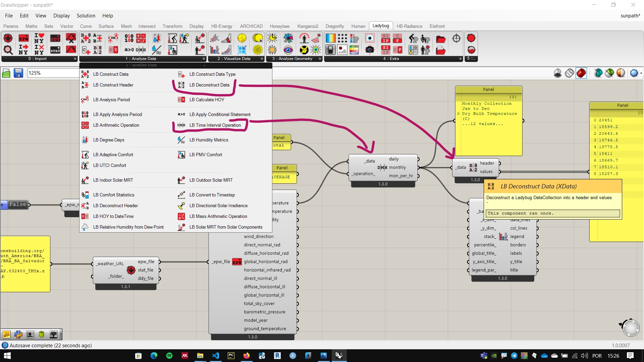Open Spotify from the taskbar
Screen dimensions: 644x362
click(169, 356)
